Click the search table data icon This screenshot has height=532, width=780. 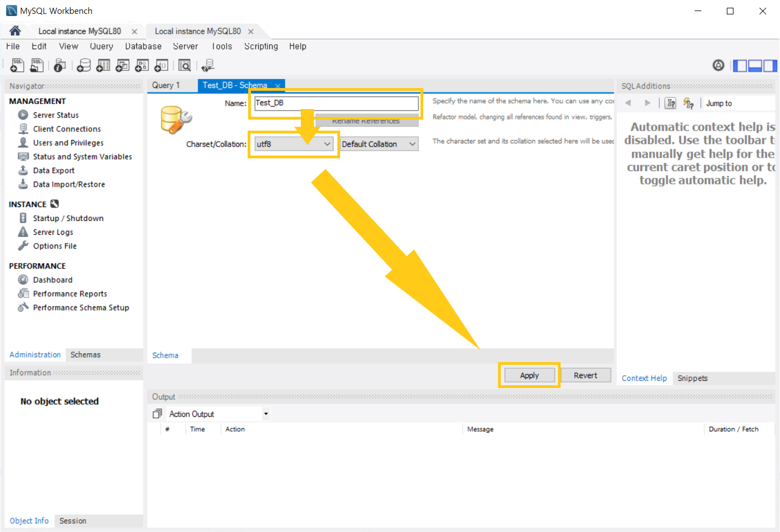[184, 65]
